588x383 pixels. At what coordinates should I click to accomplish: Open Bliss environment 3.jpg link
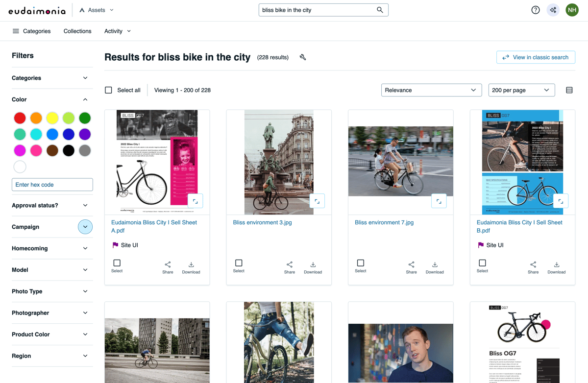(262, 222)
